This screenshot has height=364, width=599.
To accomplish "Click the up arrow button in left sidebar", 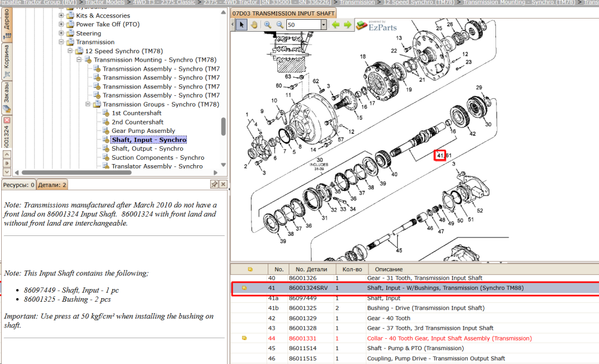I will (x=7, y=154).
